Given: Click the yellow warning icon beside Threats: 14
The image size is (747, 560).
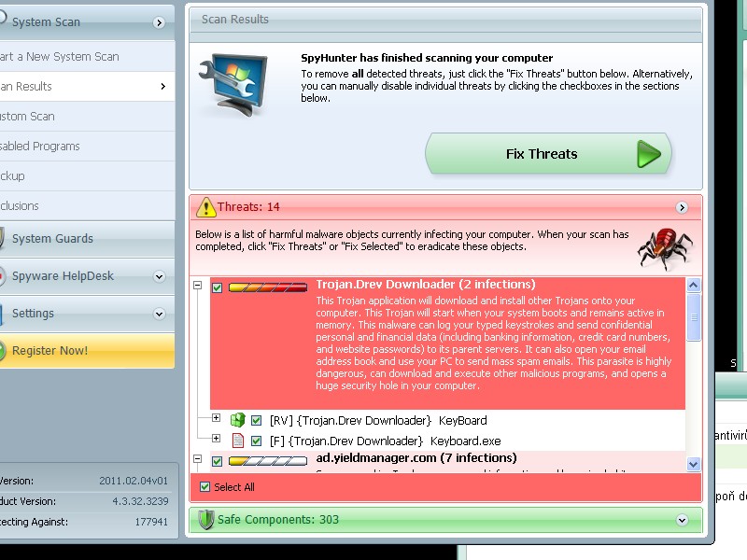Looking at the screenshot, I should pos(205,207).
